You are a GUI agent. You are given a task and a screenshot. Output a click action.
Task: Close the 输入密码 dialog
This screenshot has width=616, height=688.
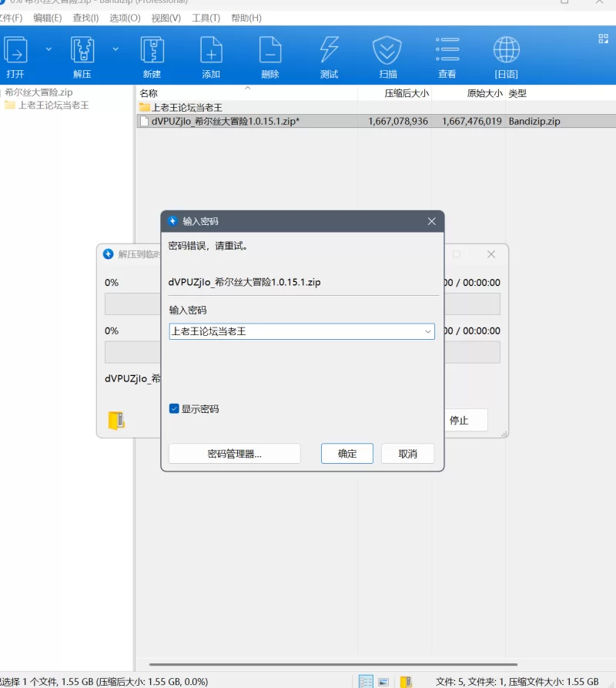(x=432, y=221)
